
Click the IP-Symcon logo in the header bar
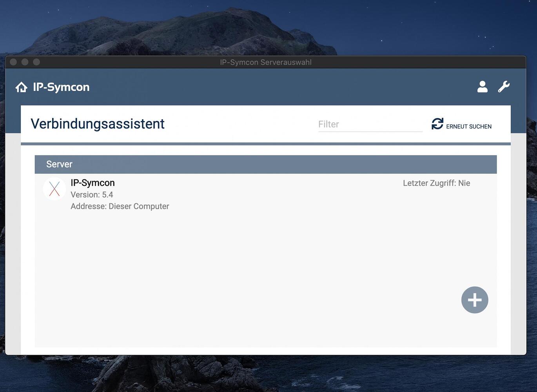(61, 87)
